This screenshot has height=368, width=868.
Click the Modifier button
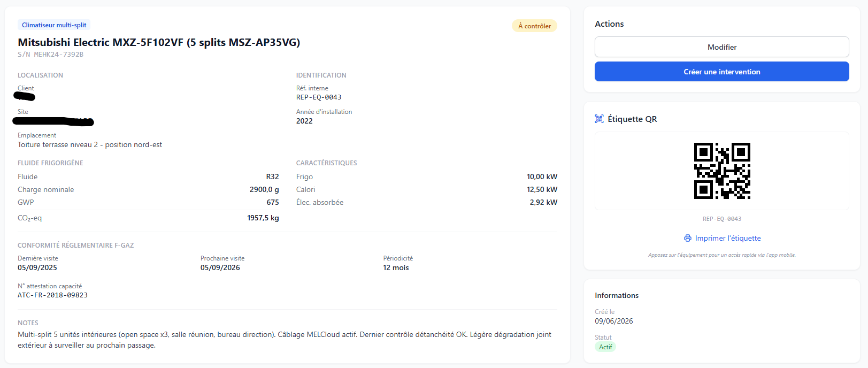pos(721,47)
